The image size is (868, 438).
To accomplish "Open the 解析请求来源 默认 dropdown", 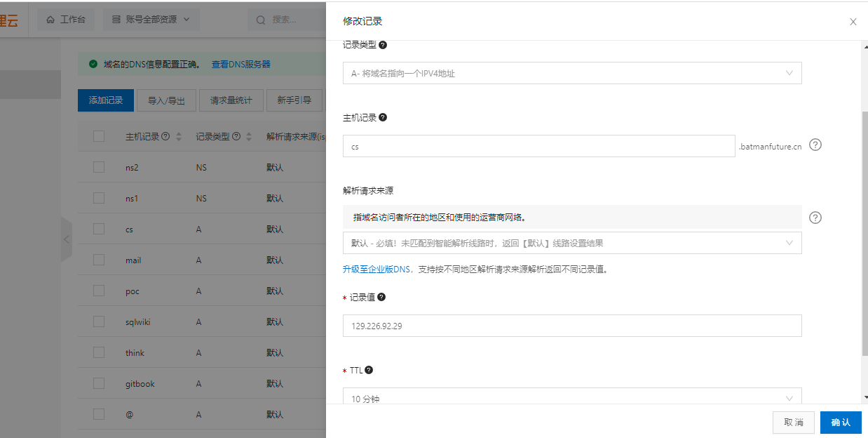I will [x=572, y=243].
